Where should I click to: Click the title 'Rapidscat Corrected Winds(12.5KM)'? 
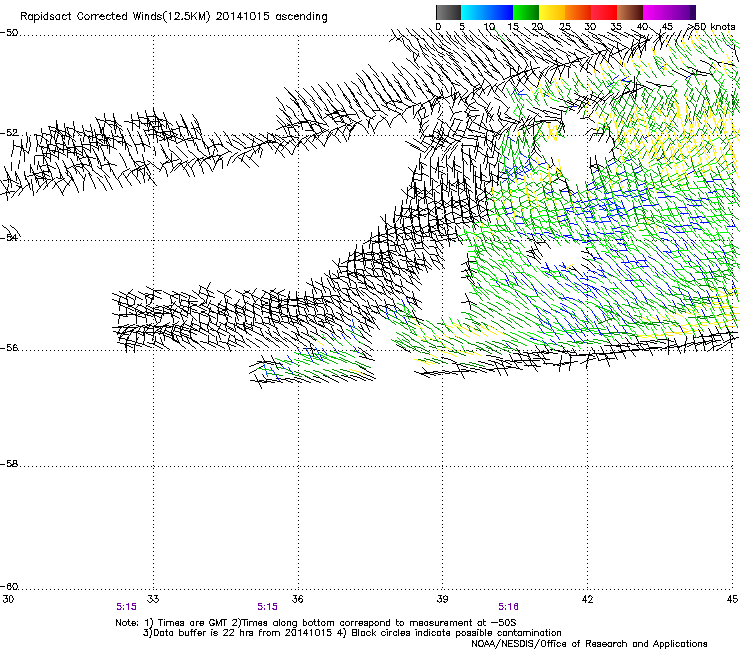pos(115,17)
